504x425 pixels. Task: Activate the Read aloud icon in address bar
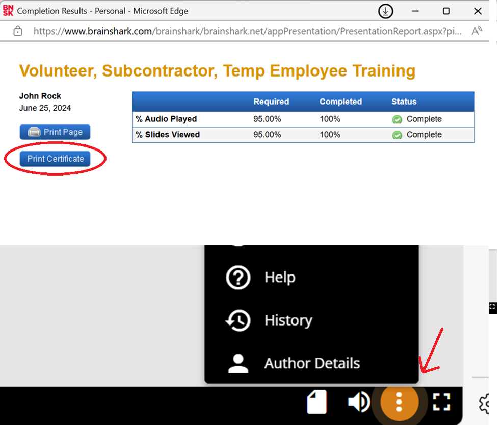[476, 31]
